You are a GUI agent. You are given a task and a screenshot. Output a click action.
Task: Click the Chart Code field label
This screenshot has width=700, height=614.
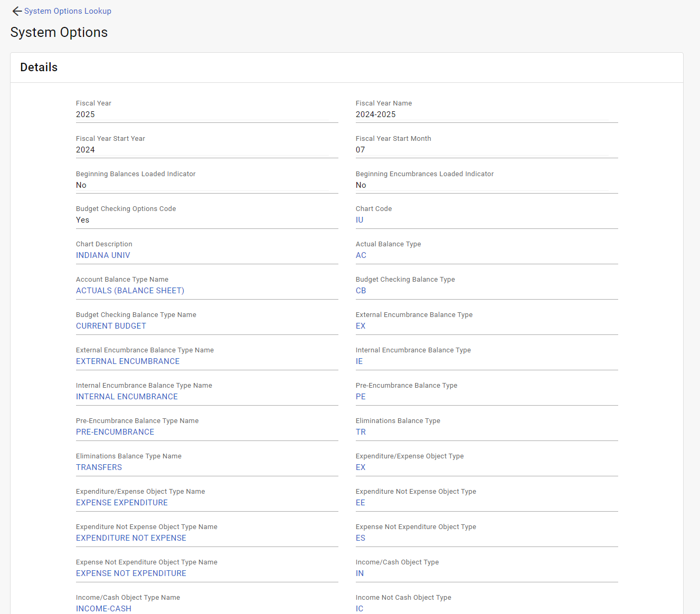tap(374, 209)
